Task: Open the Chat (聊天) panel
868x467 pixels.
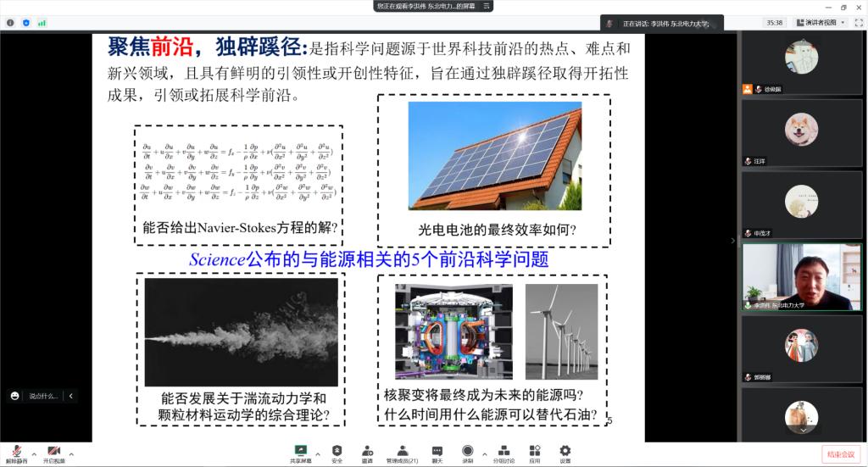Action: [x=437, y=452]
